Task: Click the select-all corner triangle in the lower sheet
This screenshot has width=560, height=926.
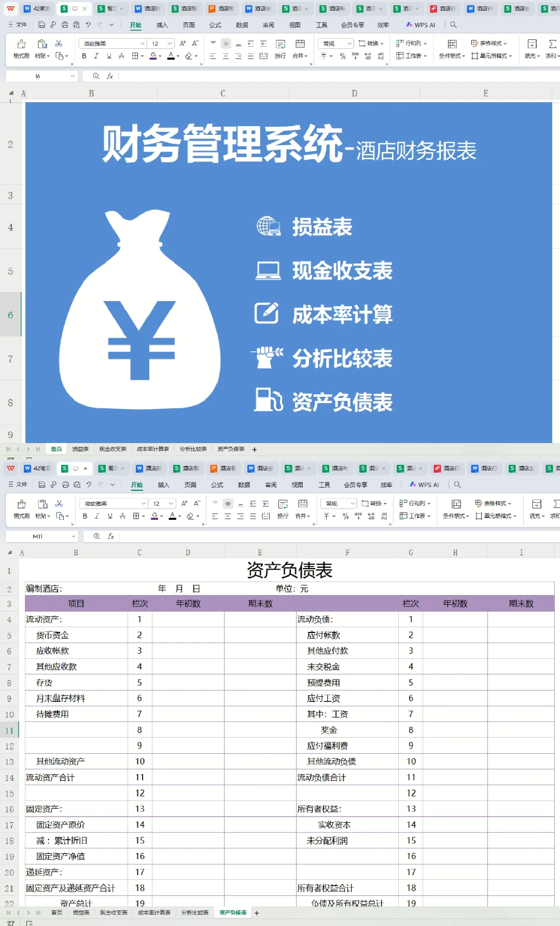Action: point(10,553)
